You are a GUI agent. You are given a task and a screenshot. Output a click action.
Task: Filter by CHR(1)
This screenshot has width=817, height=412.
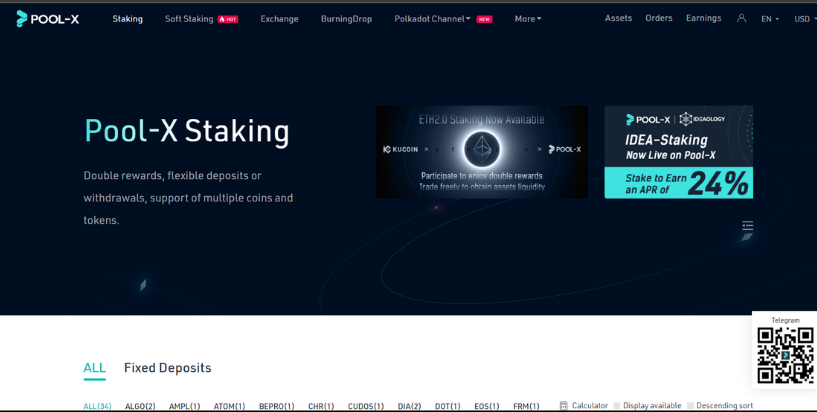click(321, 406)
